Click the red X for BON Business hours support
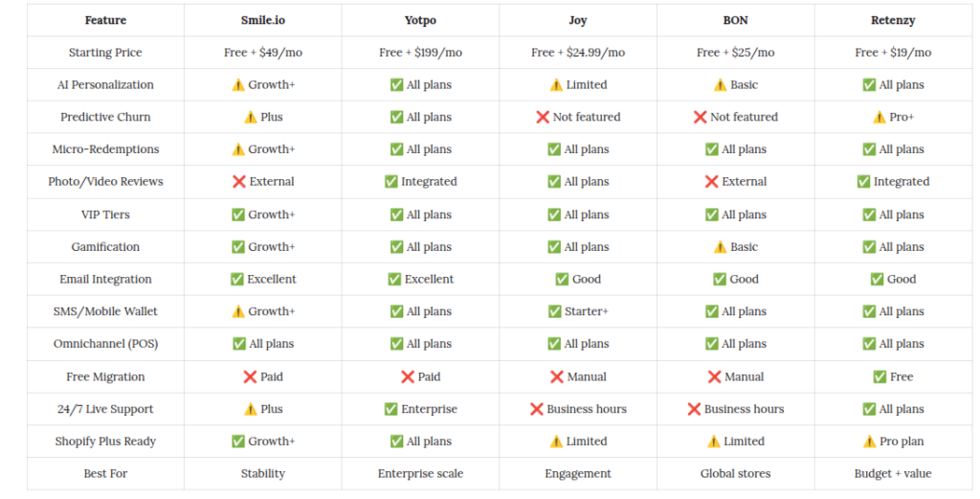 tap(694, 409)
